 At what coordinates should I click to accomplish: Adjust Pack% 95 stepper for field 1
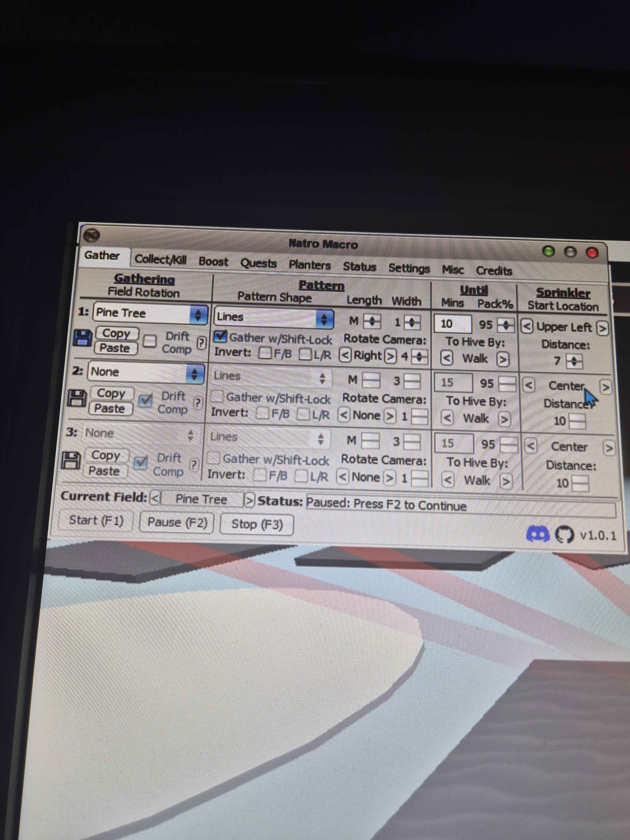(x=506, y=325)
